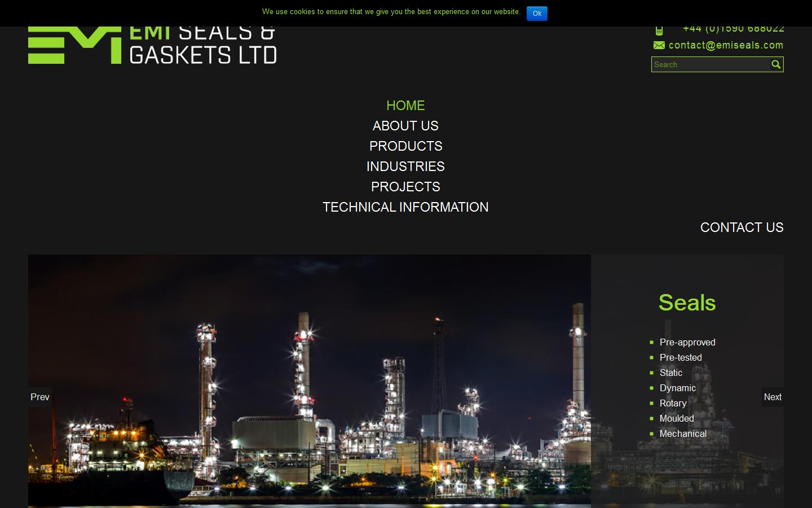This screenshot has height=508, width=812.
Task: Select the Pre-approved bullet link
Action: 687,343
